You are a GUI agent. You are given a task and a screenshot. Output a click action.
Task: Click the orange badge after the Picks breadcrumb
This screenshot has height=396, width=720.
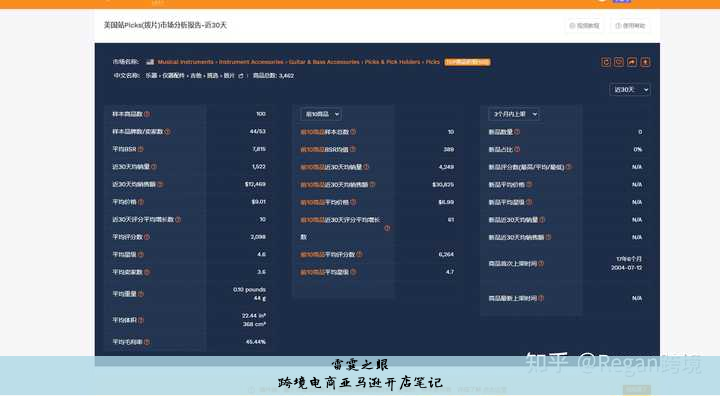(x=467, y=62)
